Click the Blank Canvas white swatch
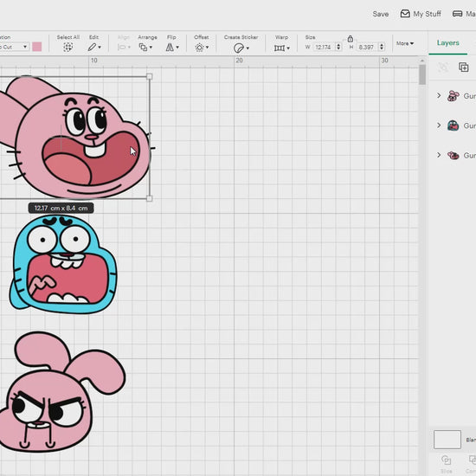Screen dimensions: 476x476 (x=447, y=440)
